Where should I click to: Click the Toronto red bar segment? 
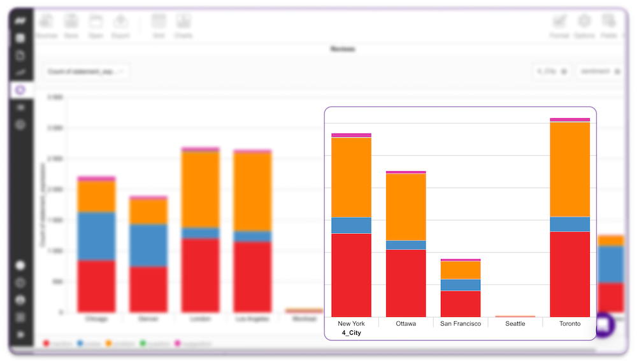pos(570,274)
